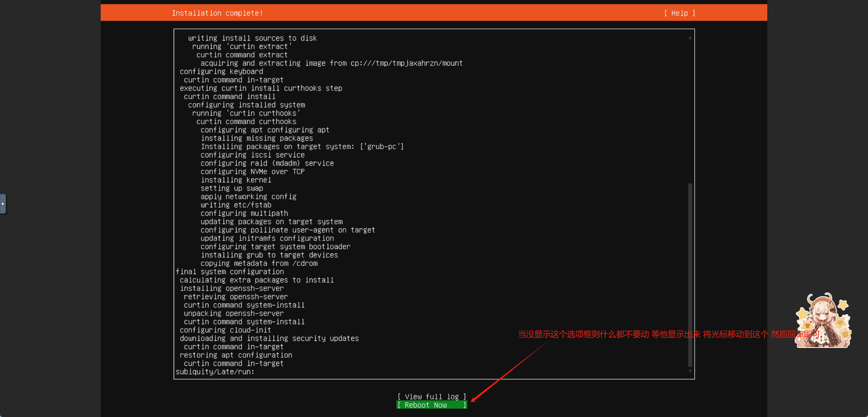This screenshot has width=868, height=417.
Task: Click the Reboot Now button
Action: pos(431,405)
